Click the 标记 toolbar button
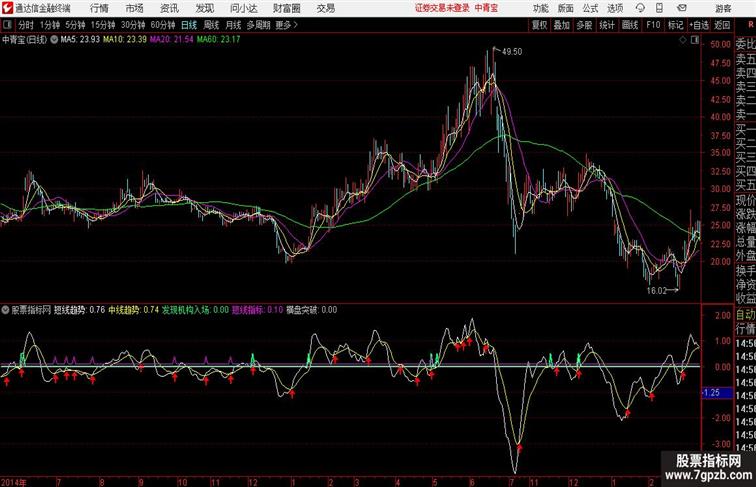This screenshot has width=756, height=487. coord(675,25)
